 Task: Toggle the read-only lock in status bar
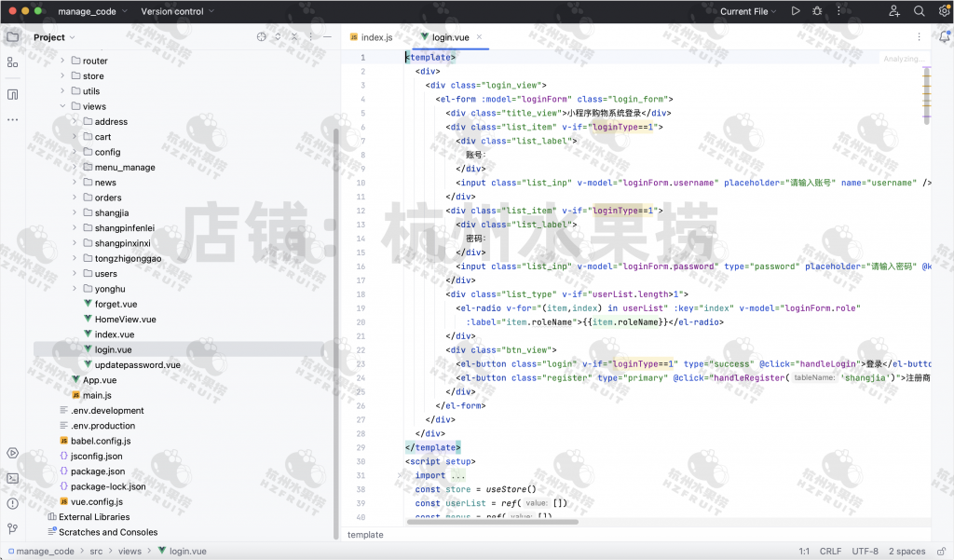pos(940,551)
